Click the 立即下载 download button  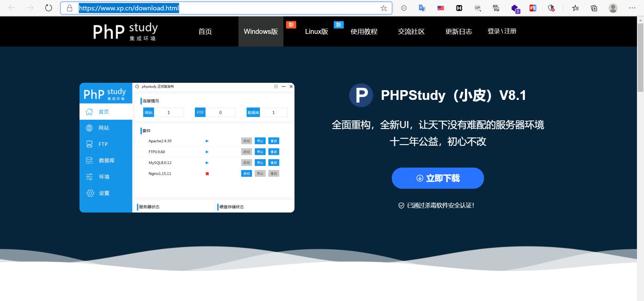point(438,178)
